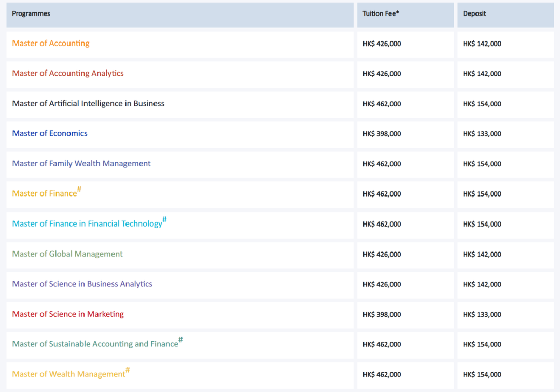Open Master of Science in Business Analytics
This screenshot has height=392, width=560.
tap(82, 284)
